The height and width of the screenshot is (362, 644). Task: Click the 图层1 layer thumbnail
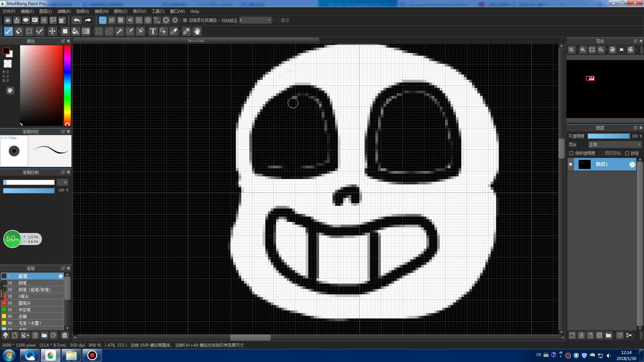pyautogui.click(x=584, y=164)
